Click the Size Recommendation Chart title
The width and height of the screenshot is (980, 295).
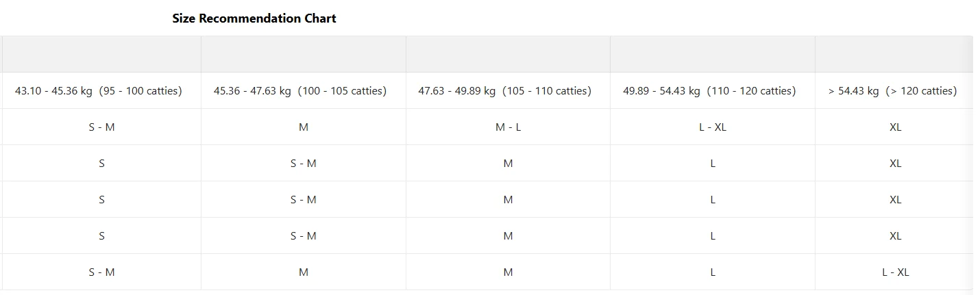click(x=254, y=19)
